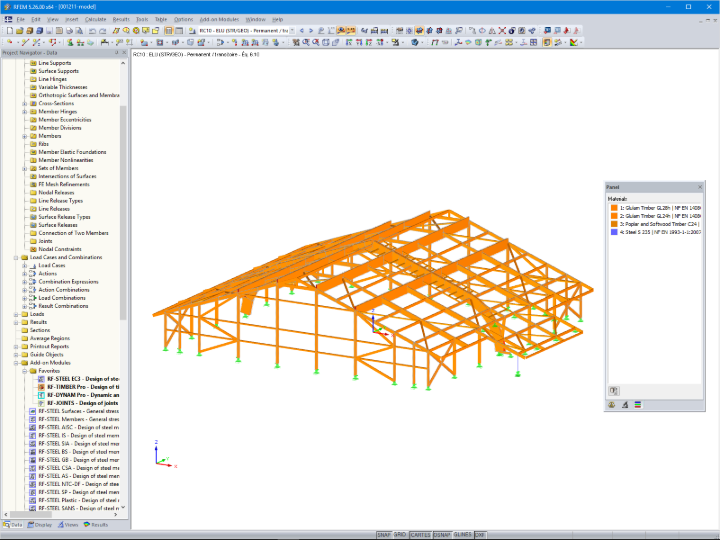Switch to the Results navigator tab
Screen dimensions: 720x540
pos(96,525)
